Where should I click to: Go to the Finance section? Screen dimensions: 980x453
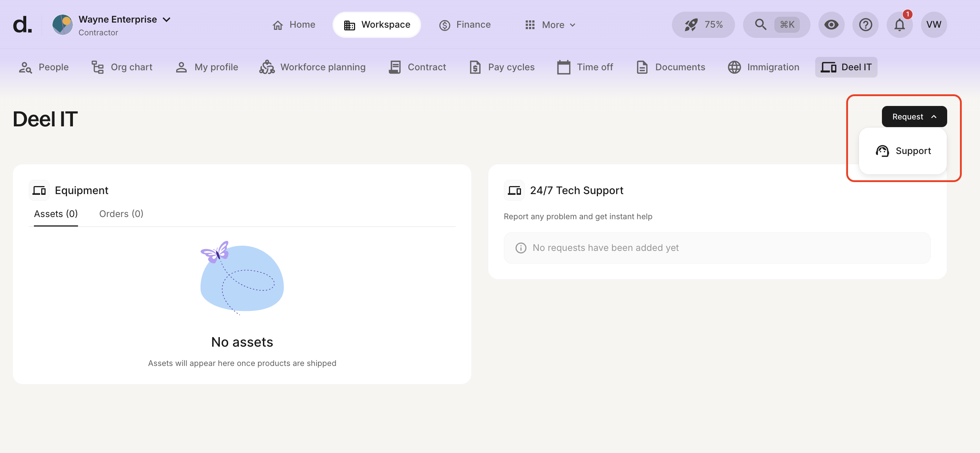(x=464, y=25)
